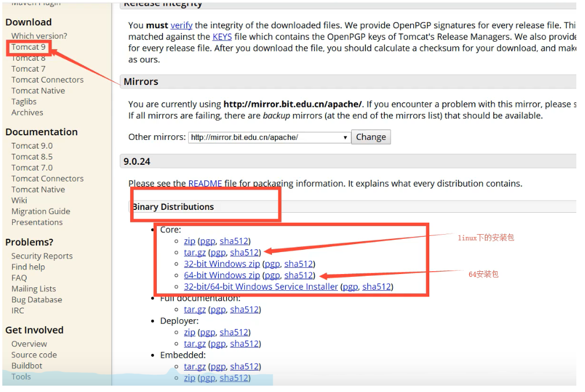This screenshot has width=585, height=392.
Task: Open Tomcat 7.0 documentation
Action: point(32,168)
